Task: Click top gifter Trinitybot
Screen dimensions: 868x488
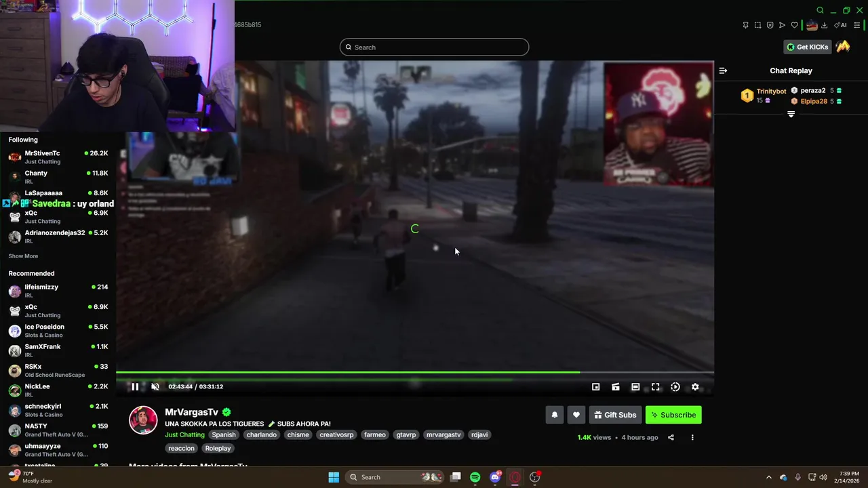Action: click(x=764, y=96)
